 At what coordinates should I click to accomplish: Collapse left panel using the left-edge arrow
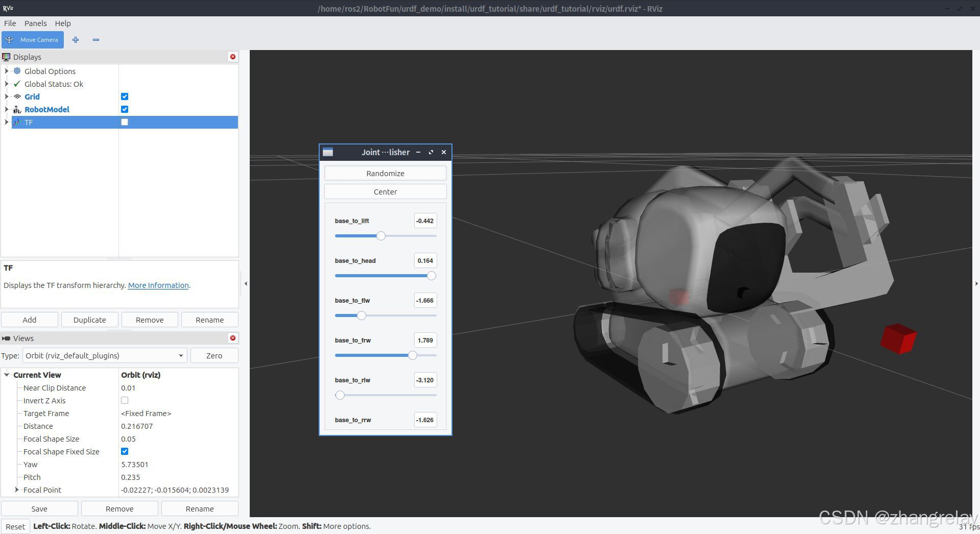pos(246,283)
